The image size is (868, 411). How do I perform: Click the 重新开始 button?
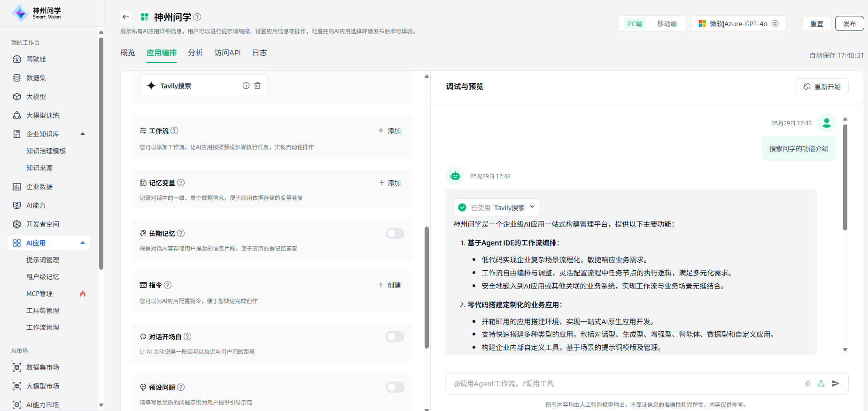pyautogui.click(x=822, y=86)
